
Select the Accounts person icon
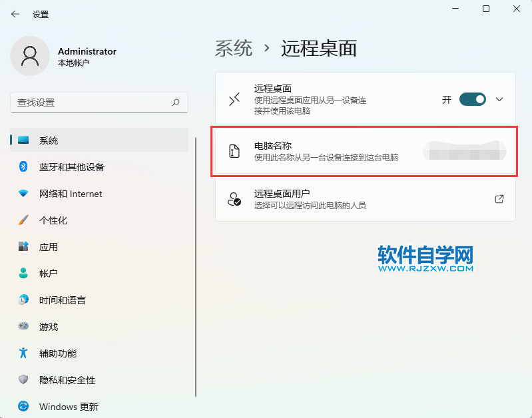click(x=23, y=273)
